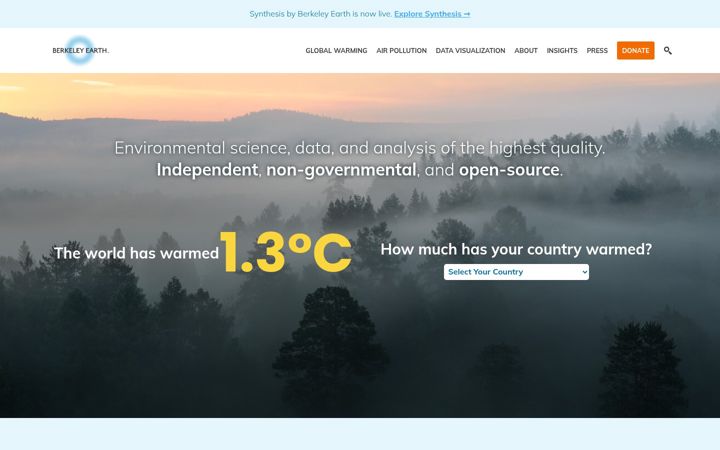This screenshot has height=450, width=720.
Task: Open the search magnifier icon
Action: click(x=668, y=51)
